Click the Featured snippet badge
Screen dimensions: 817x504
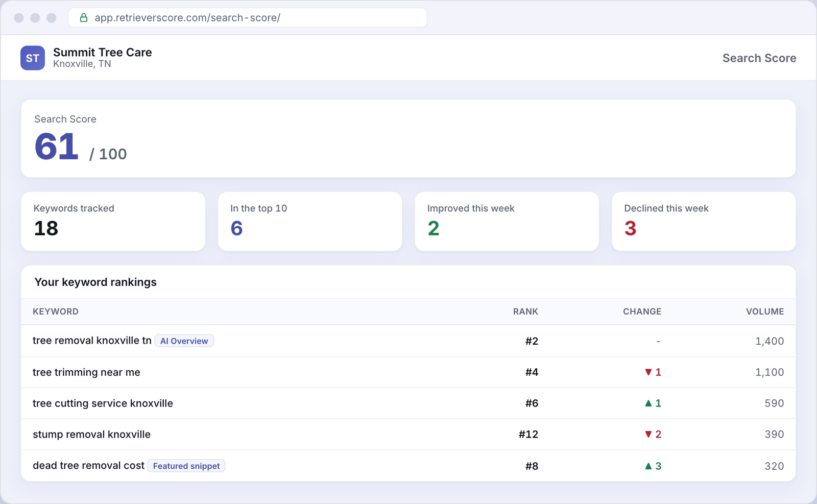click(186, 466)
